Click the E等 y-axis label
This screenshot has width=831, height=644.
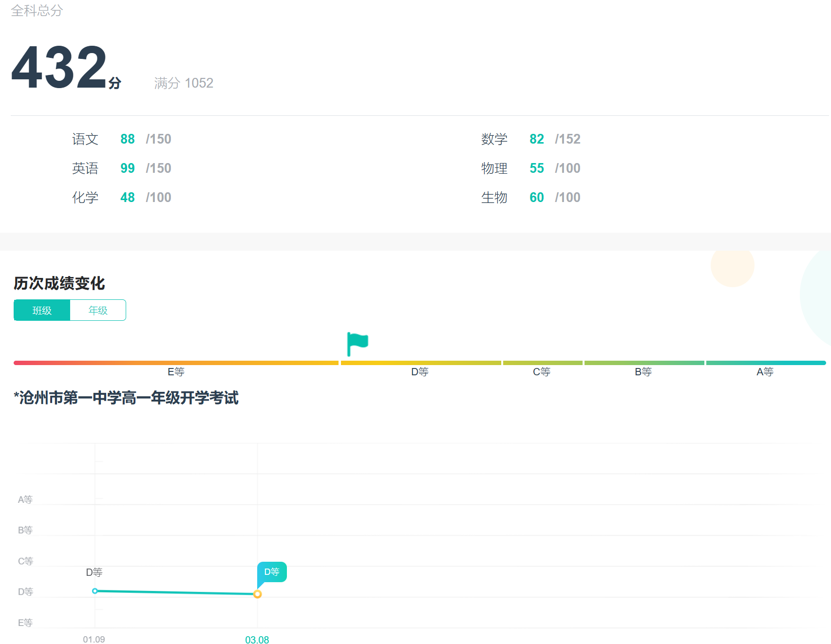[x=25, y=623]
